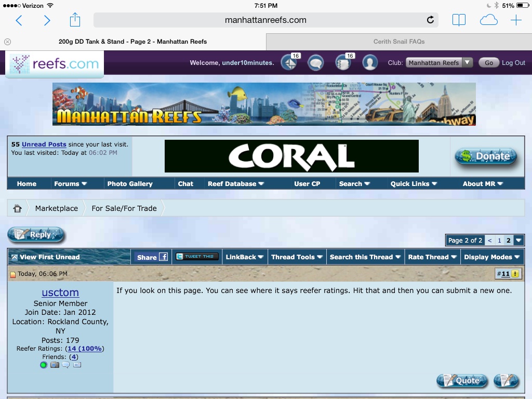Click the reefs.com logo

click(55, 64)
